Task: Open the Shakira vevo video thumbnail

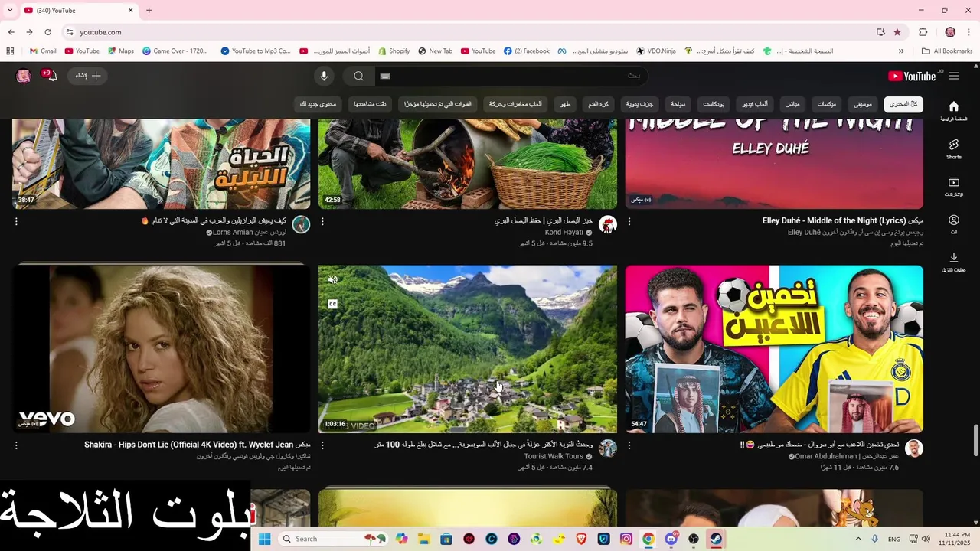Action: point(162,349)
